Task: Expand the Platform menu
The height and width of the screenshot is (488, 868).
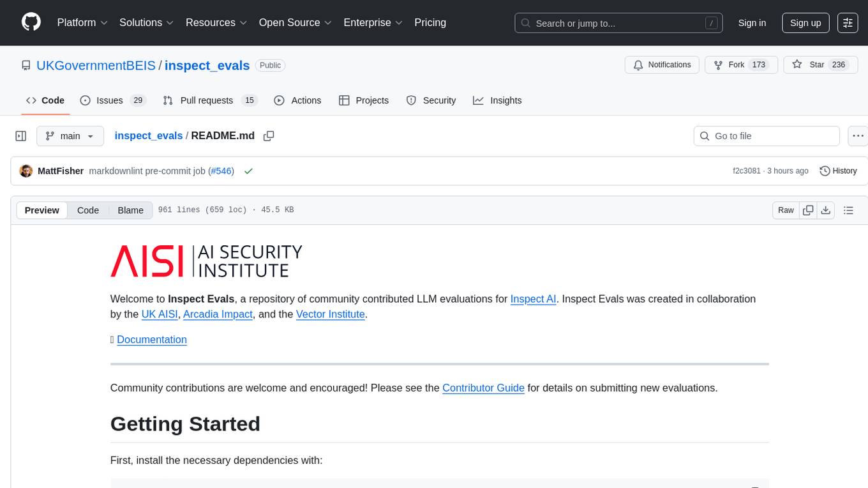Action: click(x=82, y=22)
